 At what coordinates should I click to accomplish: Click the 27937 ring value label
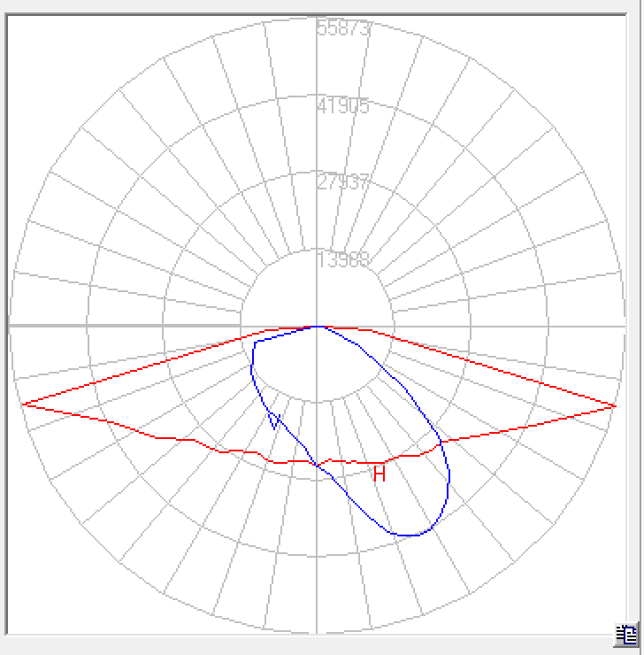point(343,183)
